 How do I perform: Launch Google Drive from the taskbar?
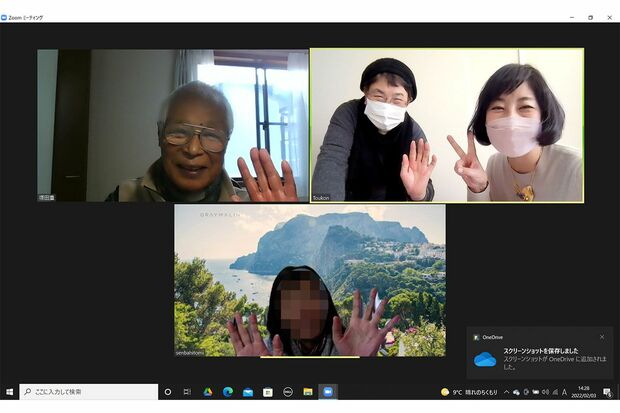click(208, 392)
